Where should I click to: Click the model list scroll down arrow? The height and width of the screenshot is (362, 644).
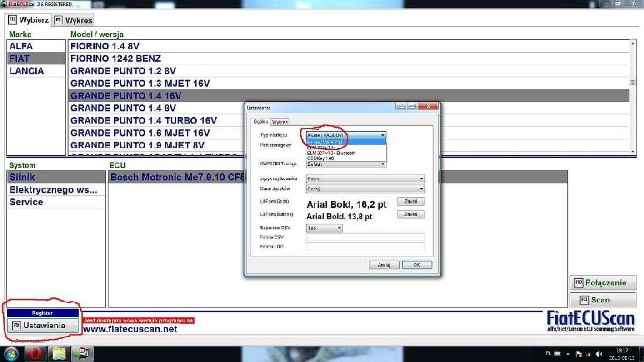(x=633, y=152)
